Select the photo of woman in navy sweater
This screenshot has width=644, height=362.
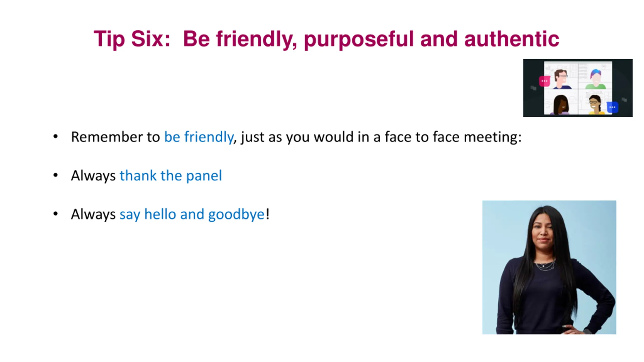click(549, 267)
